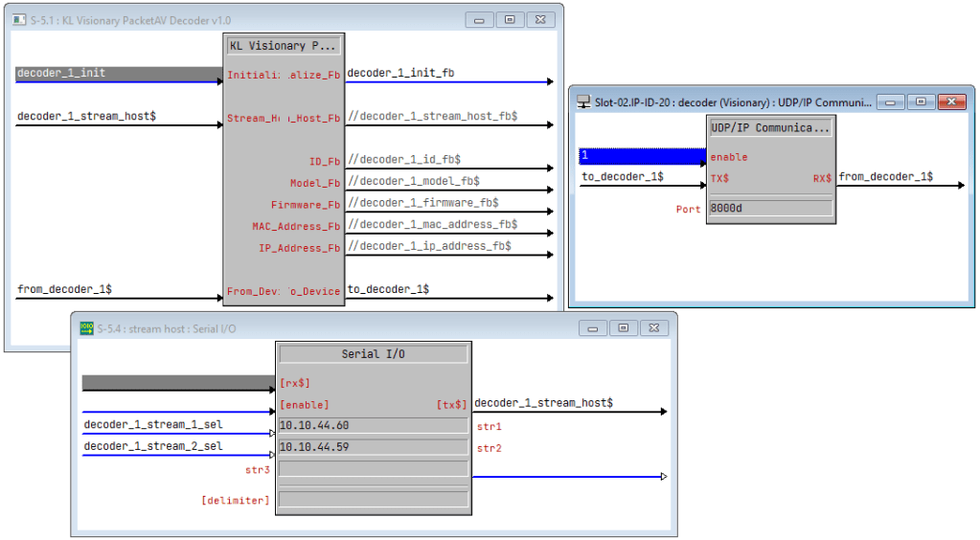The image size is (980, 540).
Task: Close the UDP/IP Communication decoder window
Action: [x=950, y=101]
